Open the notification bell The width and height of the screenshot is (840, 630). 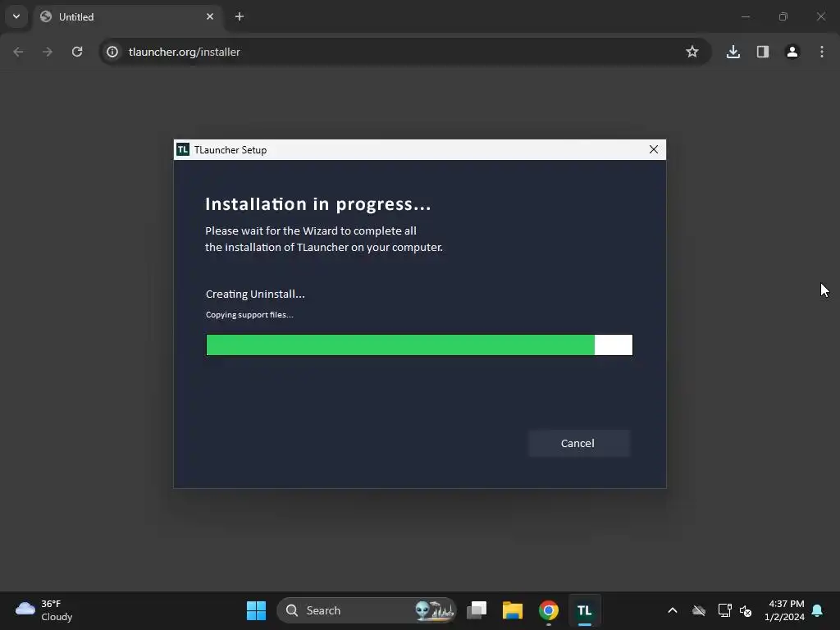click(818, 610)
